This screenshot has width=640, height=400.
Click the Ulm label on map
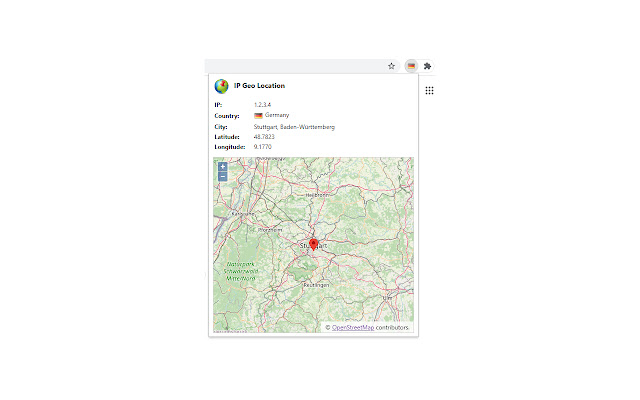tap(387, 298)
